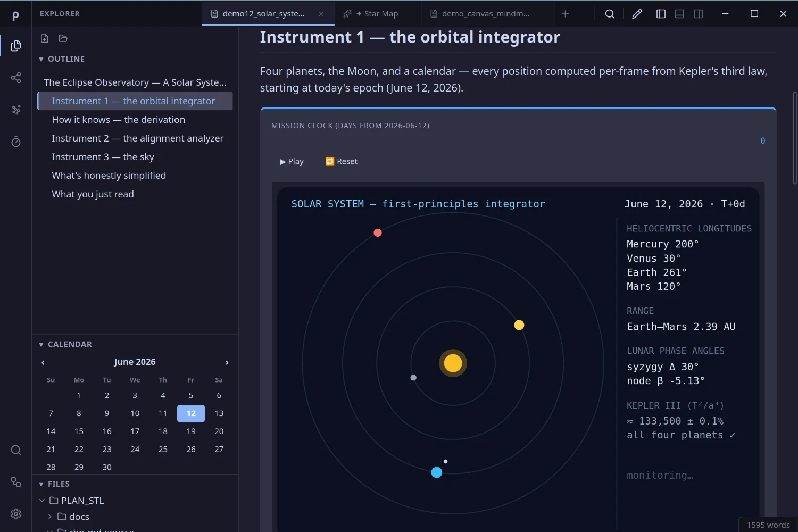
Task: Open the settings gear icon
Action: pyautogui.click(x=16, y=514)
